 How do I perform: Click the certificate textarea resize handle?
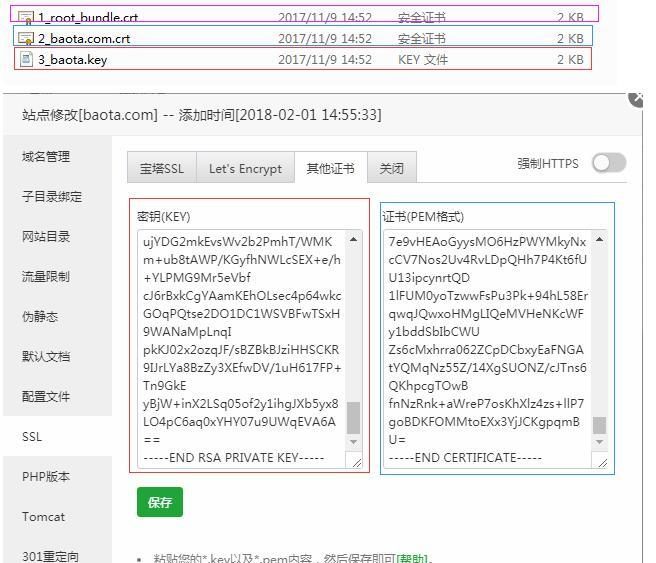[602, 463]
